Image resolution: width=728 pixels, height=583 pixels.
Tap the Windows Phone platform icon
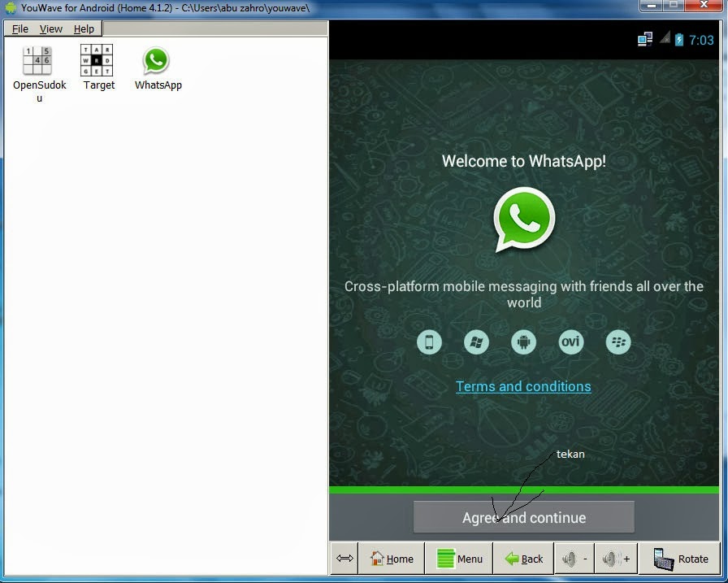click(x=476, y=342)
